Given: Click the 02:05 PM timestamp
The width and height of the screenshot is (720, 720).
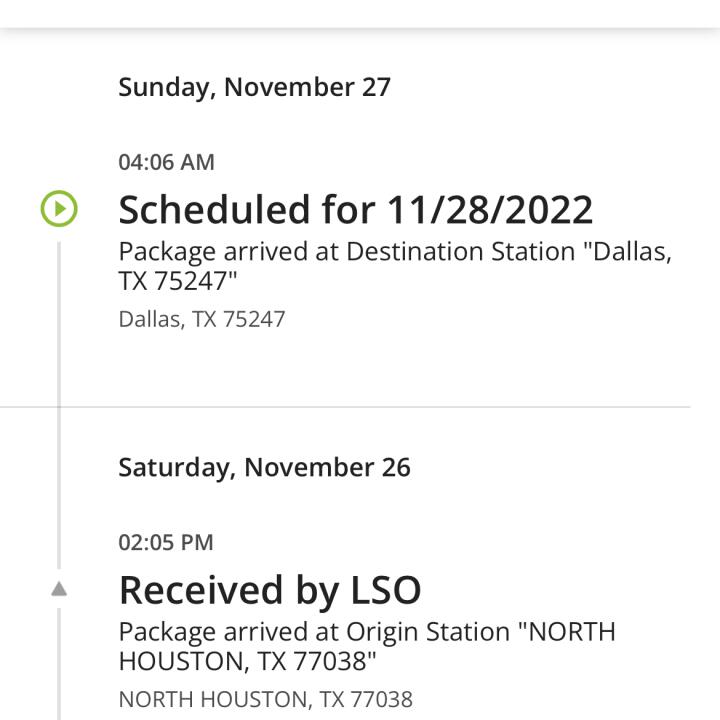Looking at the screenshot, I should (166, 542).
